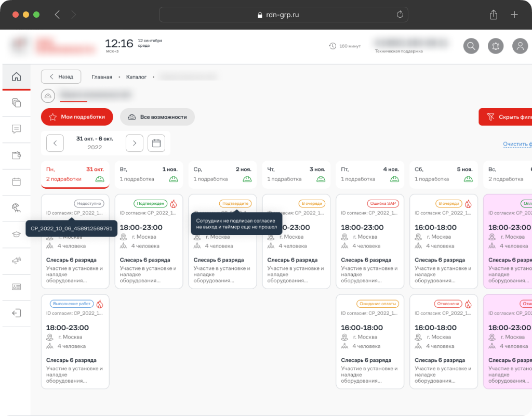Click the search magnifier icon in header
This screenshot has height=416, width=532.
point(471,46)
